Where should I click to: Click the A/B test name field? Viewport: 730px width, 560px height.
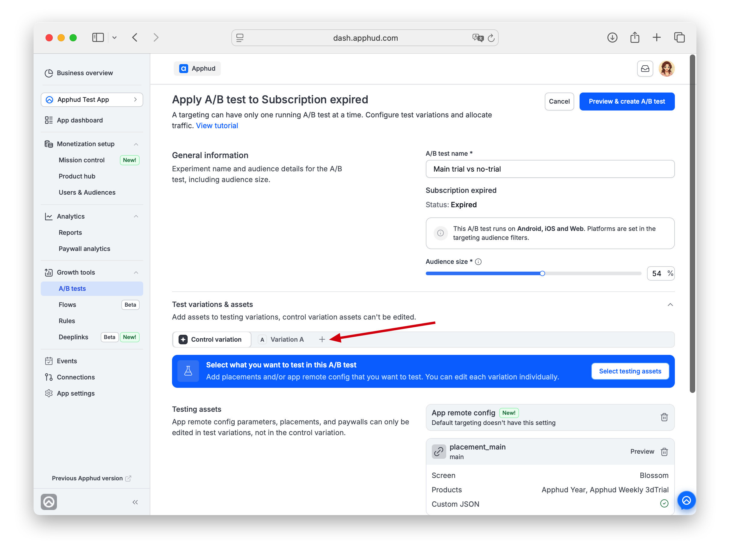click(x=550, y=169)
